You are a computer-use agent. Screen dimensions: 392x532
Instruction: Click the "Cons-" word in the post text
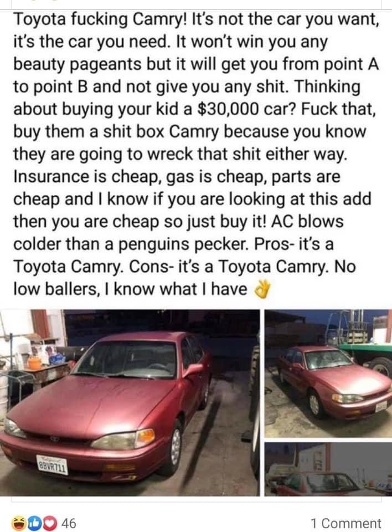149,267
